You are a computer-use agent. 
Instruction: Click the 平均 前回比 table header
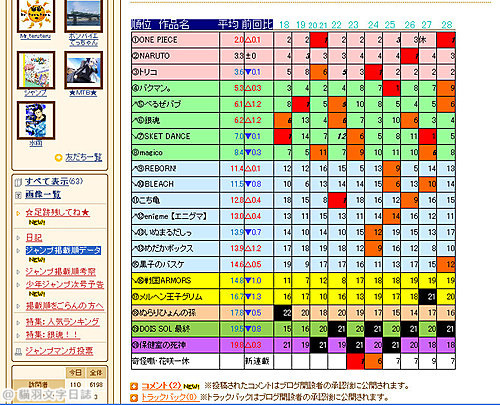[245, 24]
